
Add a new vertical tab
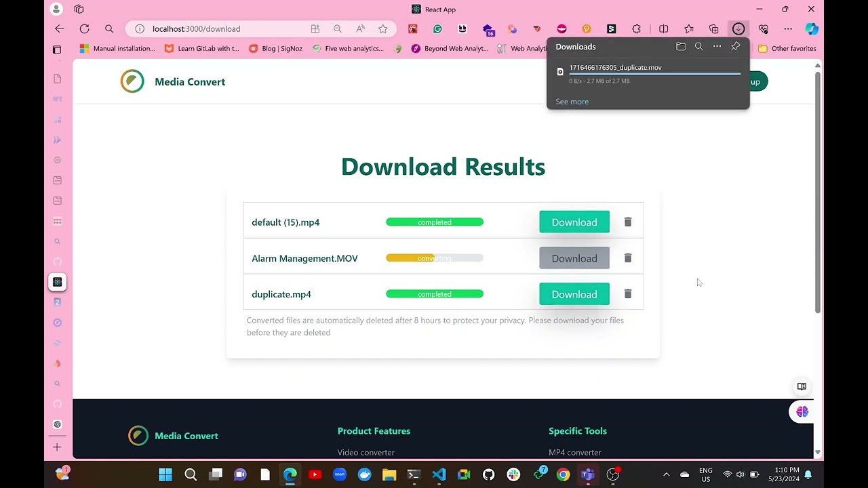coord(57,447)
